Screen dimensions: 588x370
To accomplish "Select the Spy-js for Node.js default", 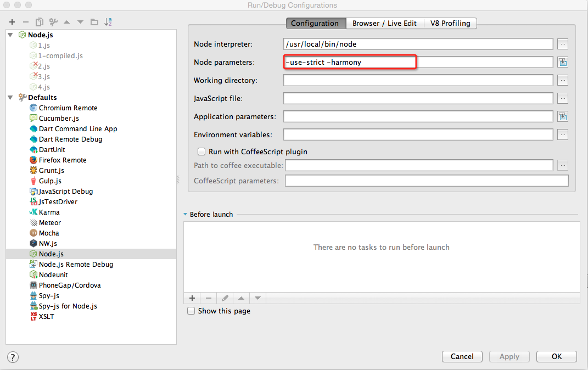I will tap(68, 306).
